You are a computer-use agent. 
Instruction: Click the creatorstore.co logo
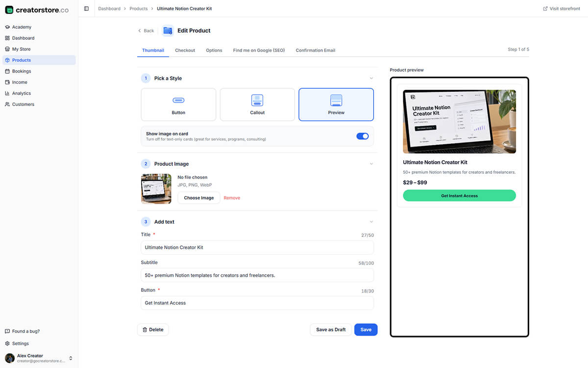tap(37, 9)
